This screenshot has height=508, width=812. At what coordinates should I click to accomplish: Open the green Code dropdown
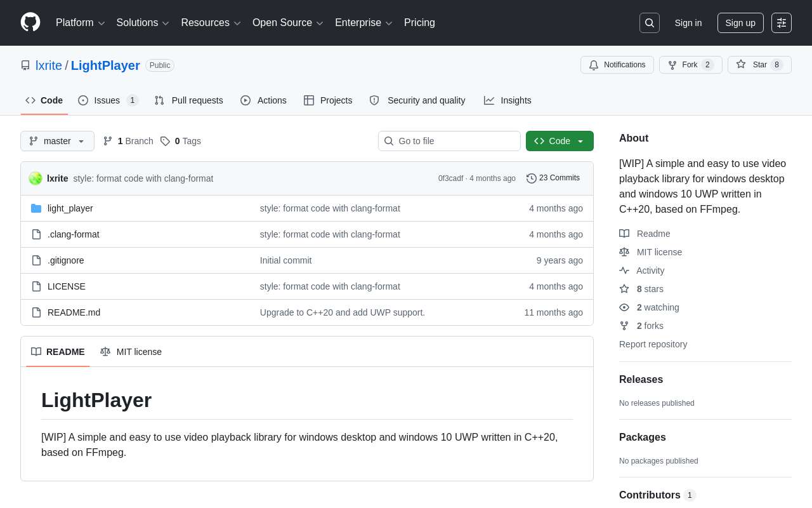point(560,141)
